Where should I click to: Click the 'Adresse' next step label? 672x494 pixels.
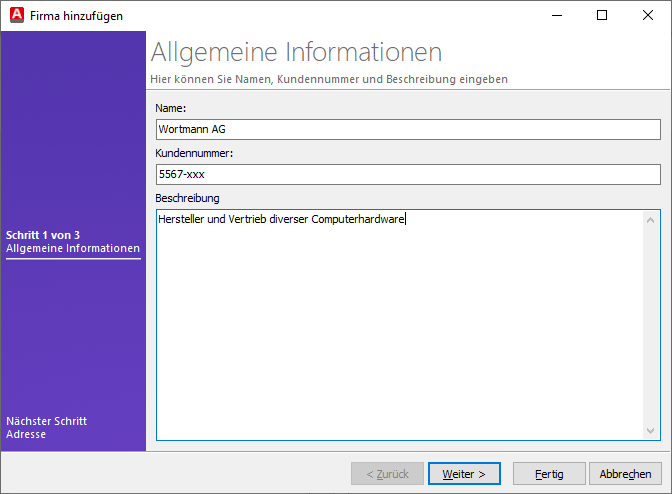pyautogui.click(x=26, y=434)
